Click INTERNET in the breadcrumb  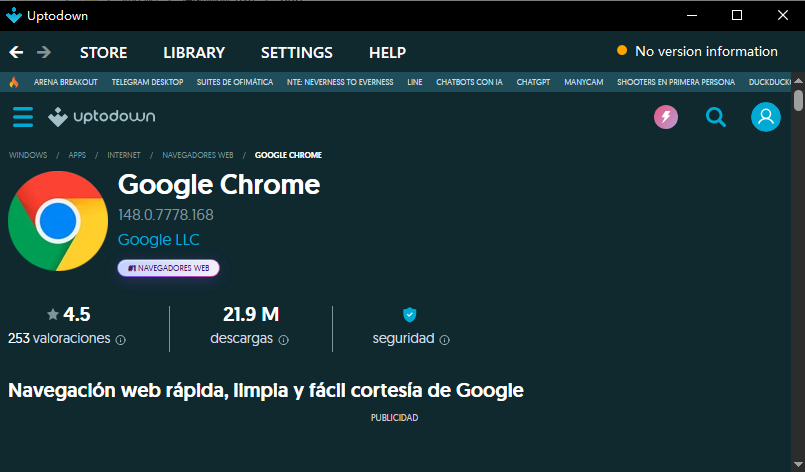pos(124,155)
